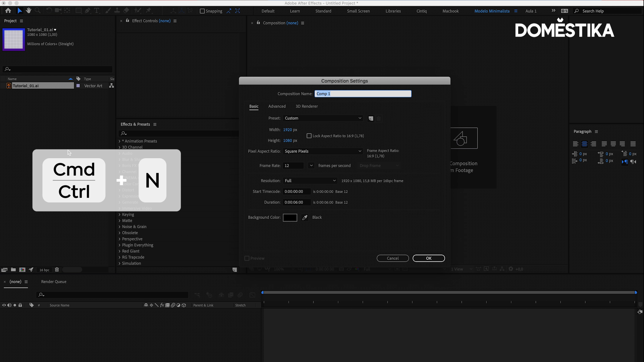Click the Width value 1920
This screenshot has height=362, width=644.
coord(287,130)
